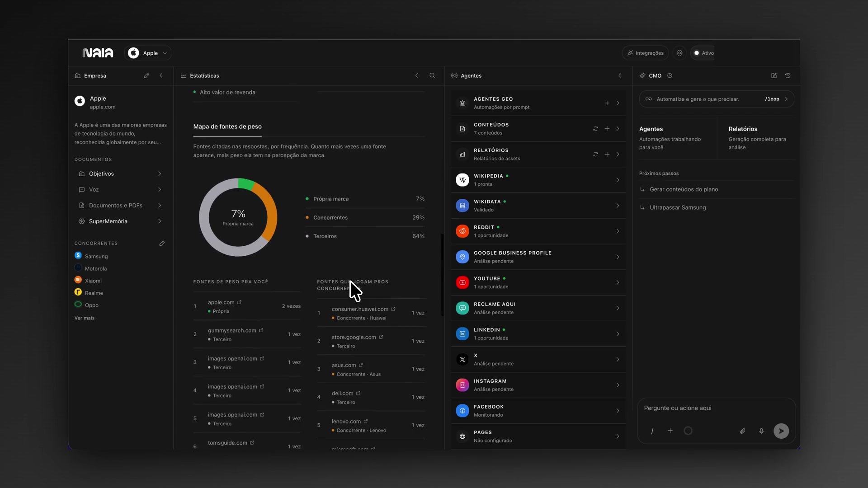Search in Estatísticas panel
Viewport: 868px width, 488px height.
432,75
